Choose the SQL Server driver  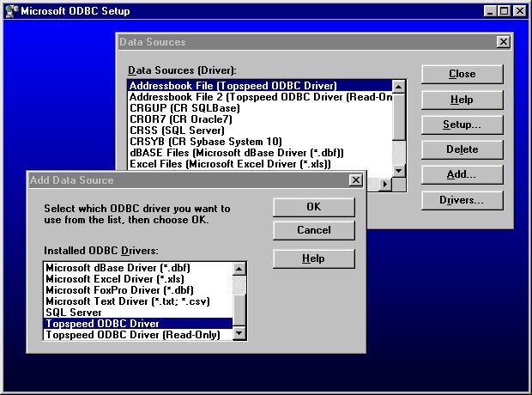tap(138, 313)
